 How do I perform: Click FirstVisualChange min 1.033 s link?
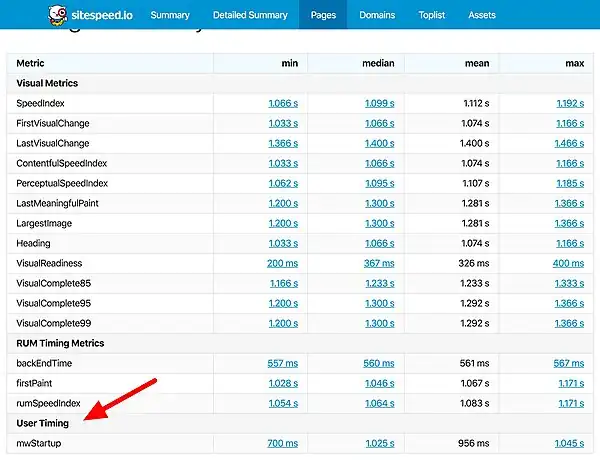click(283, 123)
